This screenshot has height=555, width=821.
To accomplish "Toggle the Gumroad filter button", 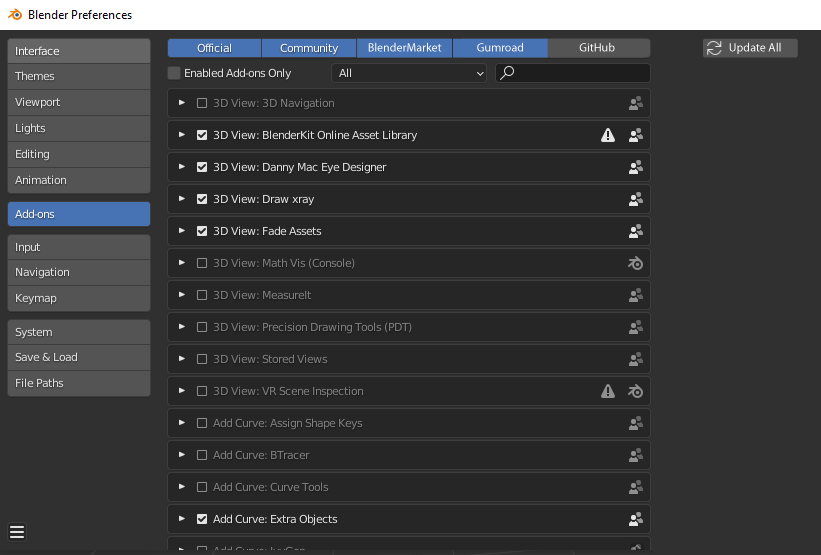I will (500, 48).
